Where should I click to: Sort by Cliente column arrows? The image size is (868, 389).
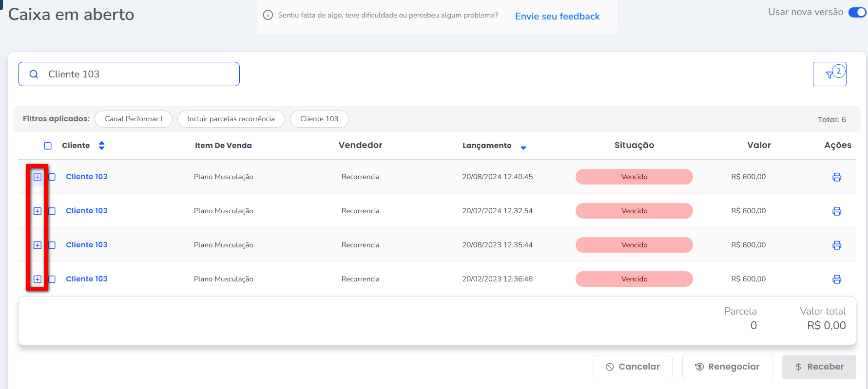[x=101, y=146]
